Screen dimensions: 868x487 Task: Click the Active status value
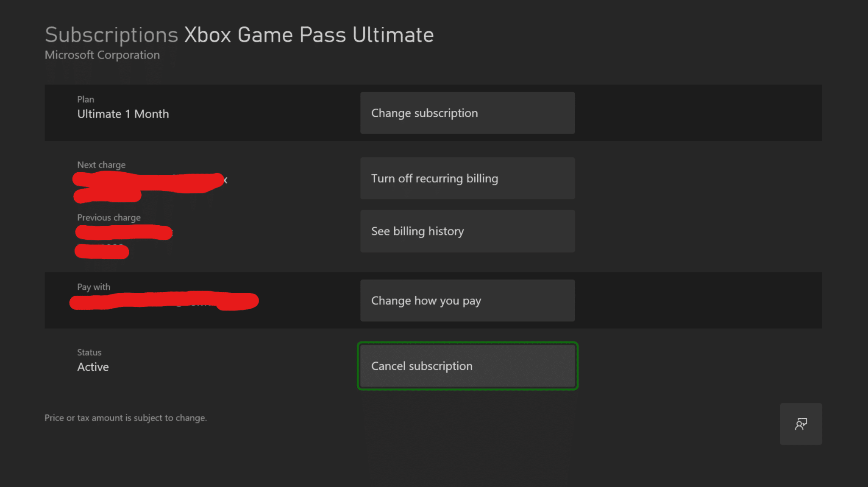[x=93, y=367]
